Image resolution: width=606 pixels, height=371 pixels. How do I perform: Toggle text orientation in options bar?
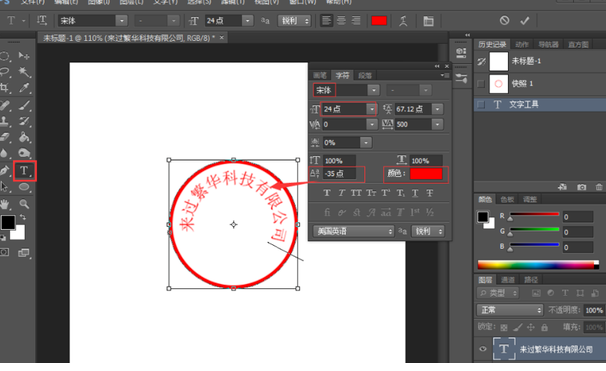41,20
